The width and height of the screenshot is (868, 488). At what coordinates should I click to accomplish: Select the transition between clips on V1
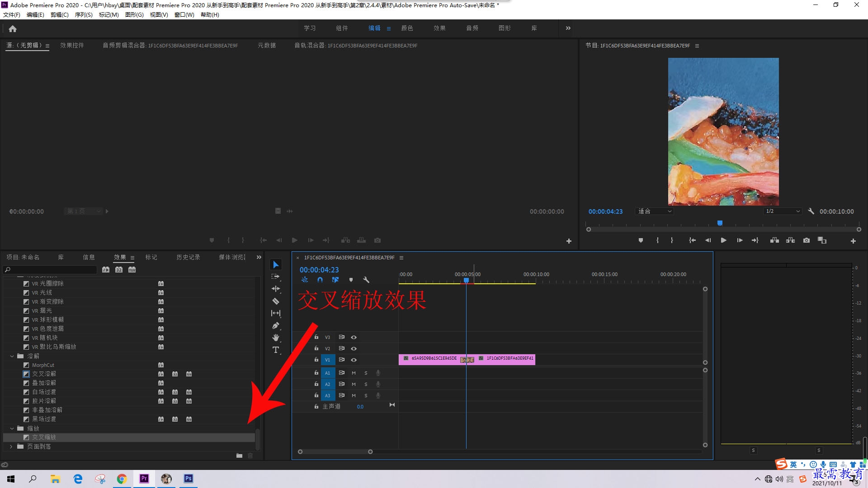click(x=467, y=360)
